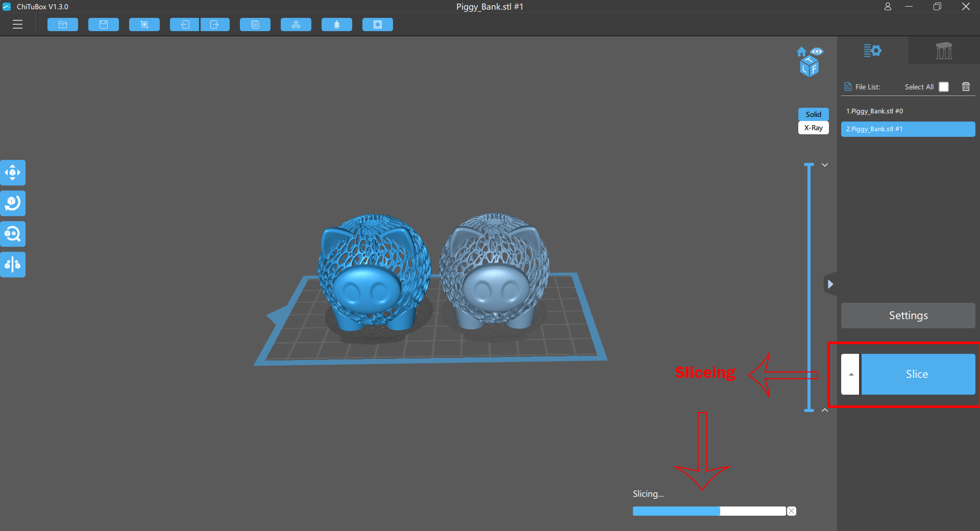Switch view mode to X-Ray

click(813, 128)
